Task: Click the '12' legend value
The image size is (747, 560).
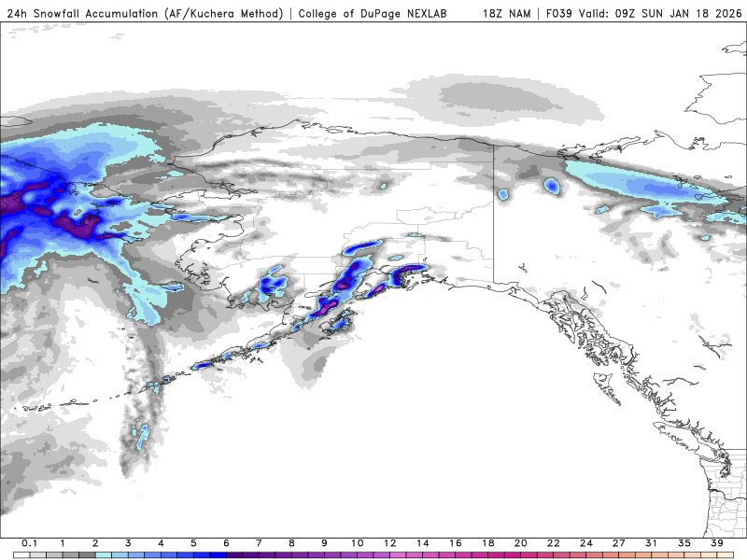Action: tap(390, 543)
